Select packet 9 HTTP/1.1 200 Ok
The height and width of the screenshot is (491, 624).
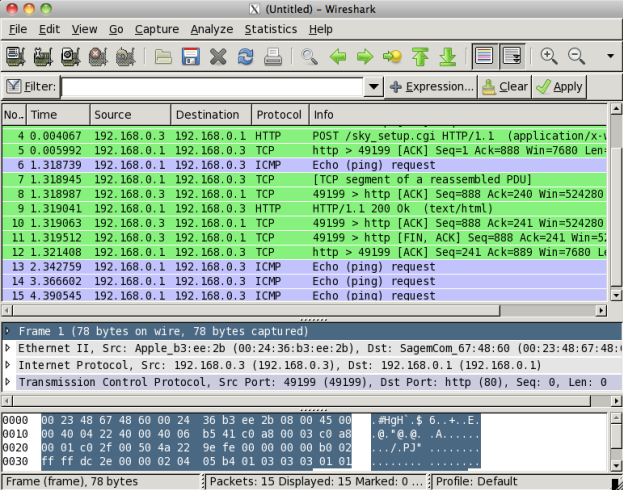[304, 208]
